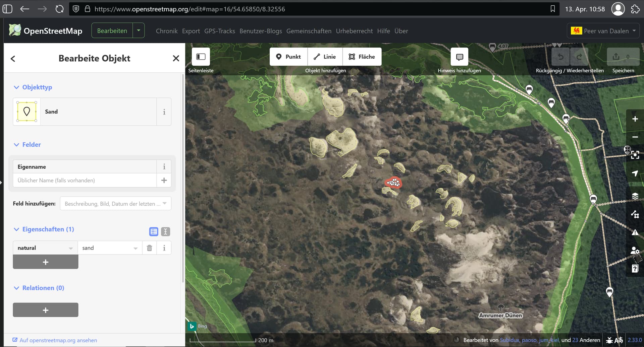This screenshot has height=347, width=644.
Task: Add a relation with plus button
Action: (46, 310)
